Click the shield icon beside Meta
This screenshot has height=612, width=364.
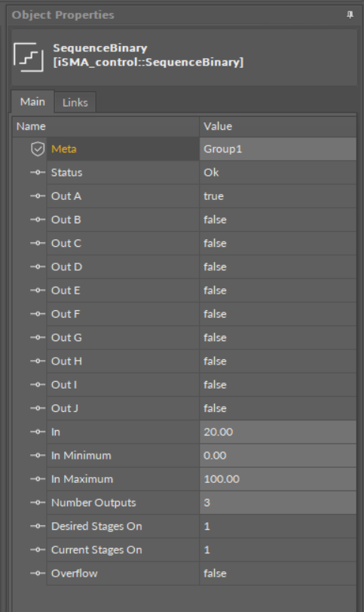(38, 149)
